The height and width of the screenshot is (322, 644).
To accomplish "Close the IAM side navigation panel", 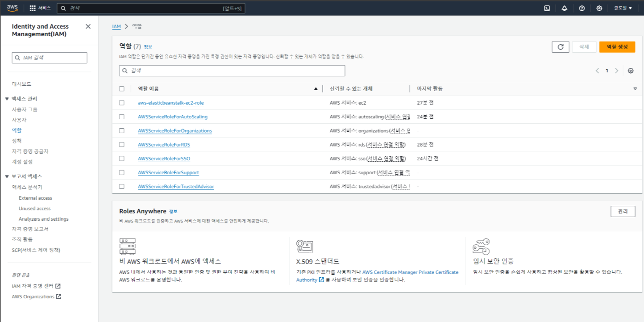I will click(88, 26).
